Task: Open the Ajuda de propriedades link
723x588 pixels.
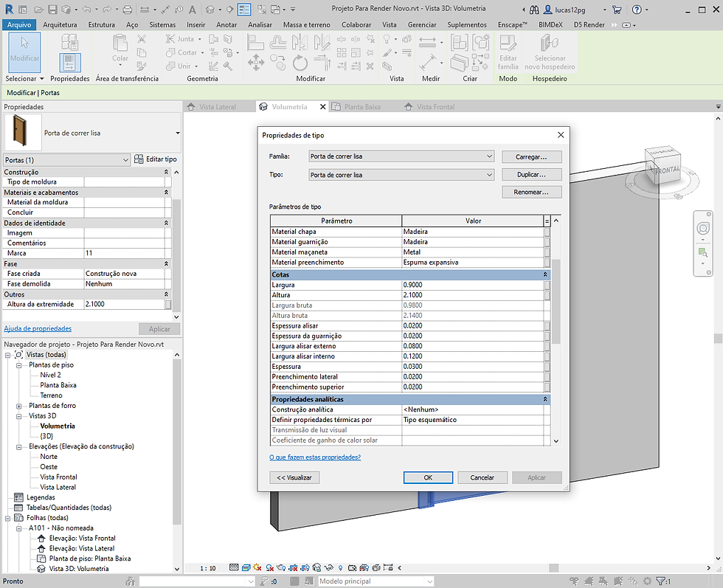Action: (x=38, y=328)
